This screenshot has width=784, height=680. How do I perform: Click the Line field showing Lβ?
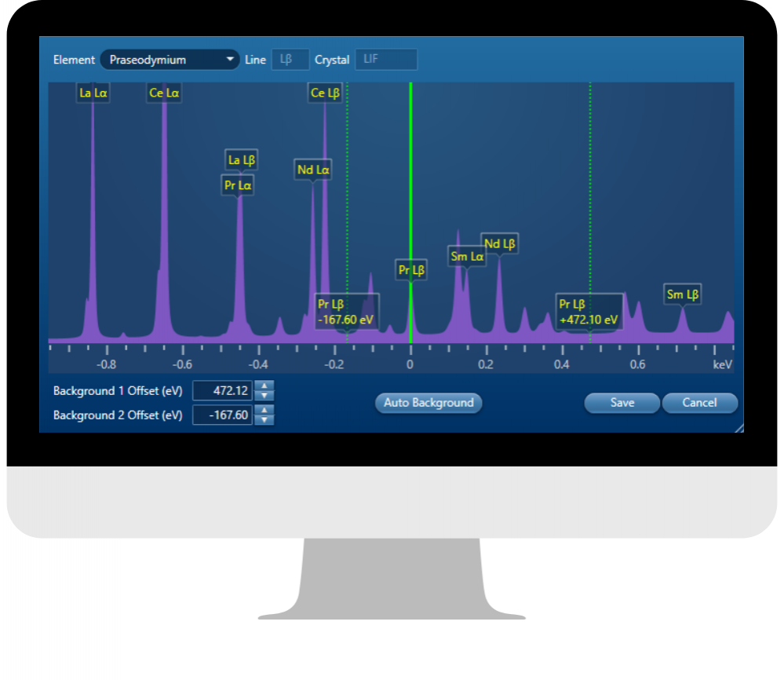pos(290,60)
